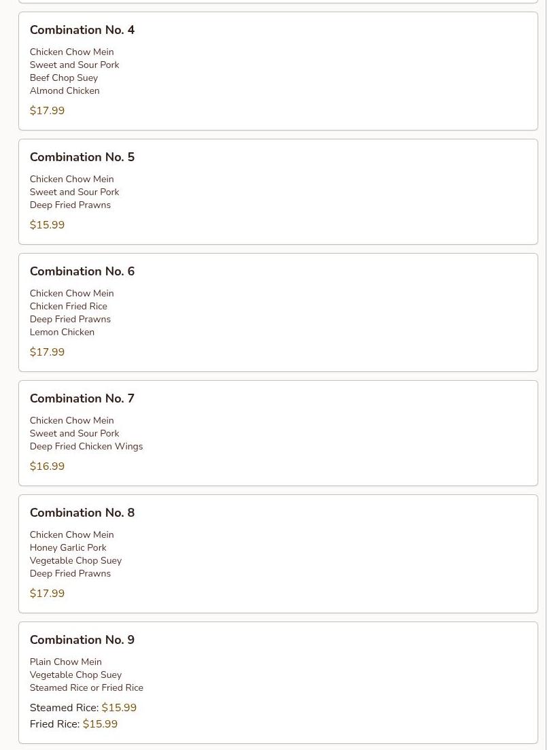Select the Combination No. 4 heading

tap(82, 30)
